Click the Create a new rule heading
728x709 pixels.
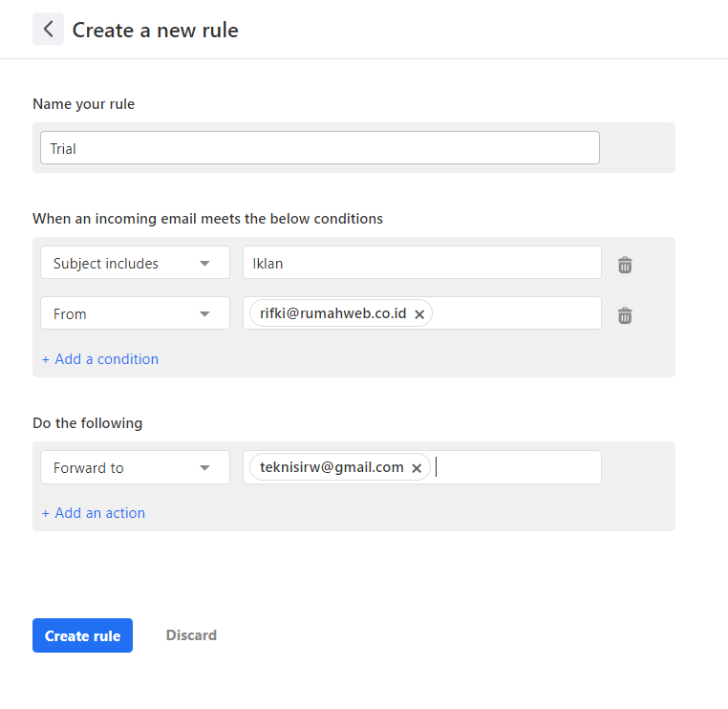[155, 31]
